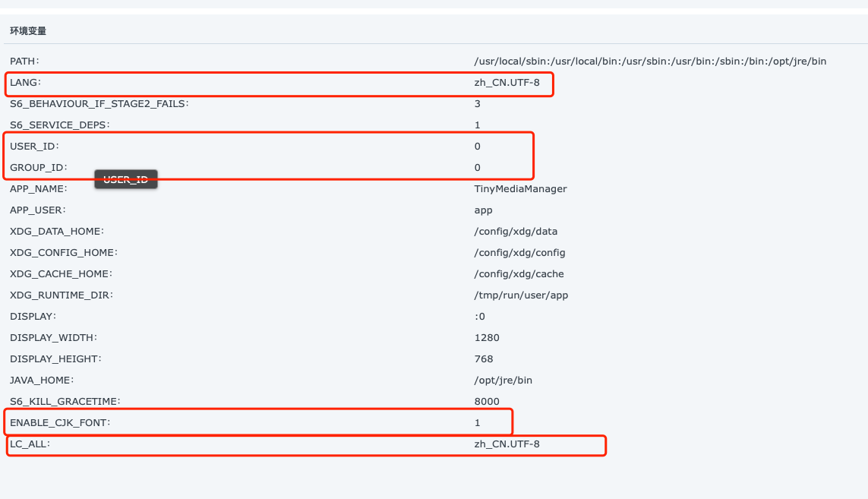Click the USER_ID tooltip popup

(126, 179)
